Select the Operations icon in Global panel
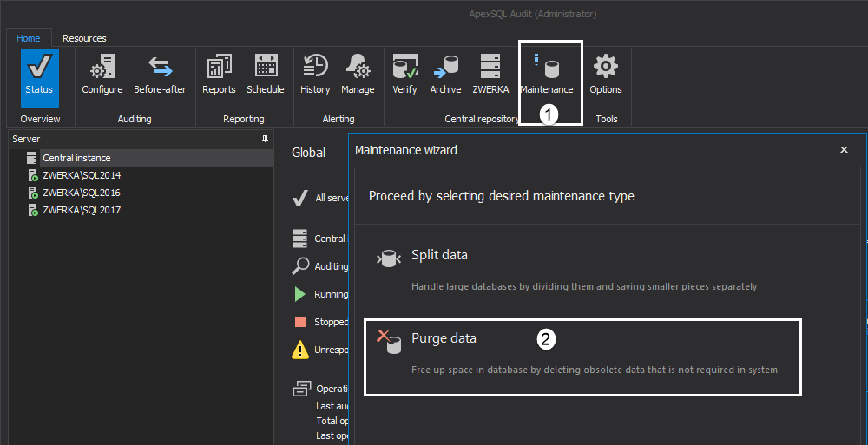This screenshot has height=445, width=868. click(302, 389)
